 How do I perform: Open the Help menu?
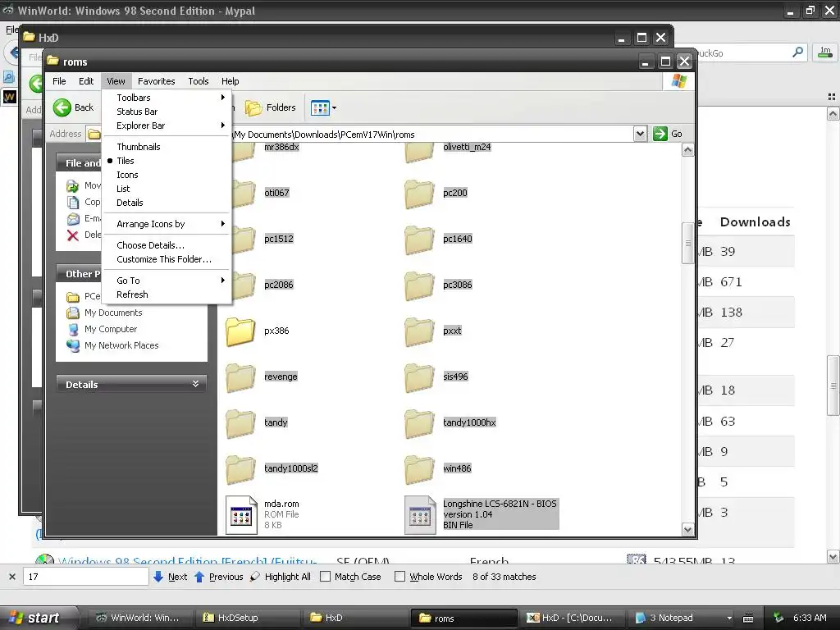click(231, 81)
